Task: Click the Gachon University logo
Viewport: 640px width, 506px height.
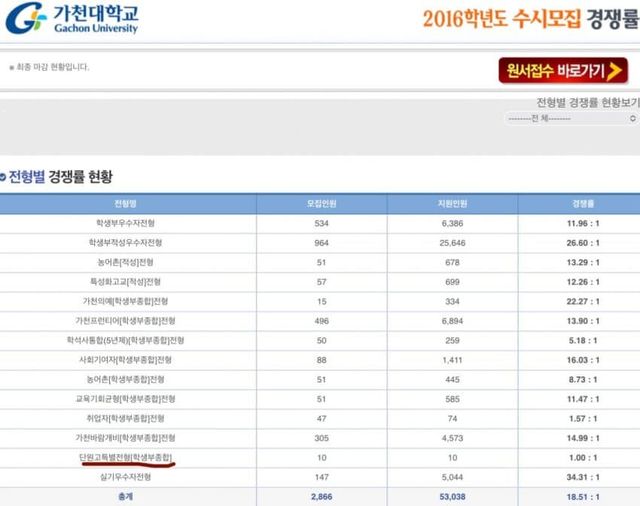Action: [x=72, y=20]
